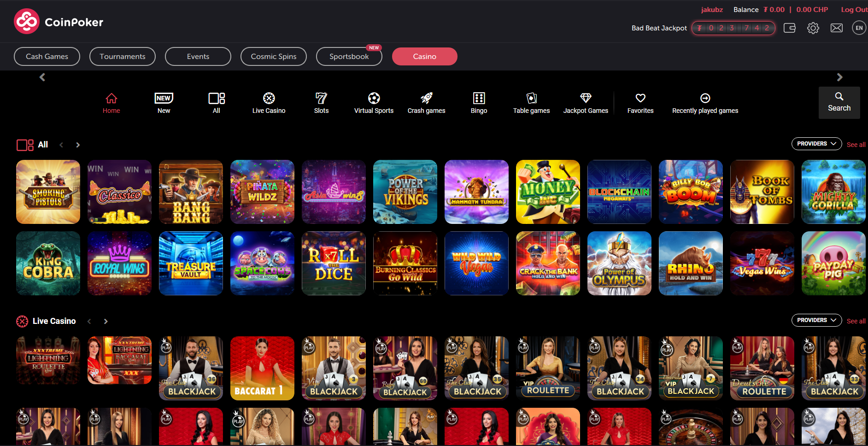Screen dimensions: 868x446
Task: Open the wallet icon in header
Action: (x=790, y=28)
